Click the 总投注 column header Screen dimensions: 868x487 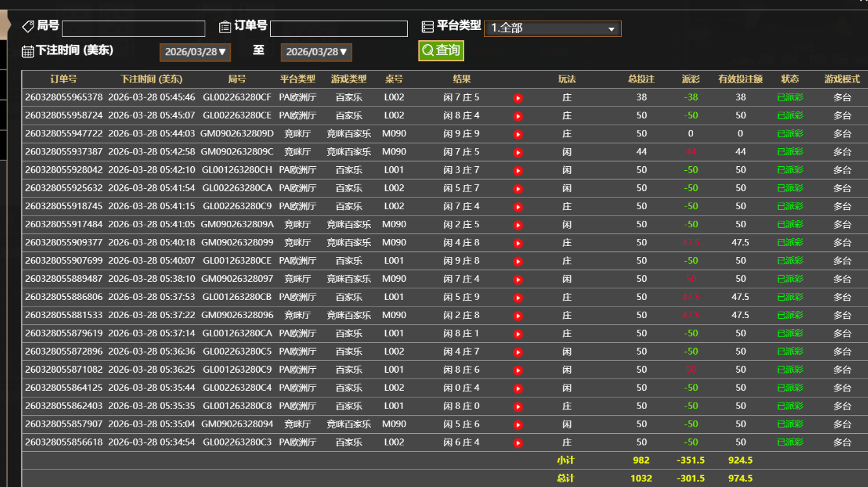(641, 79)
